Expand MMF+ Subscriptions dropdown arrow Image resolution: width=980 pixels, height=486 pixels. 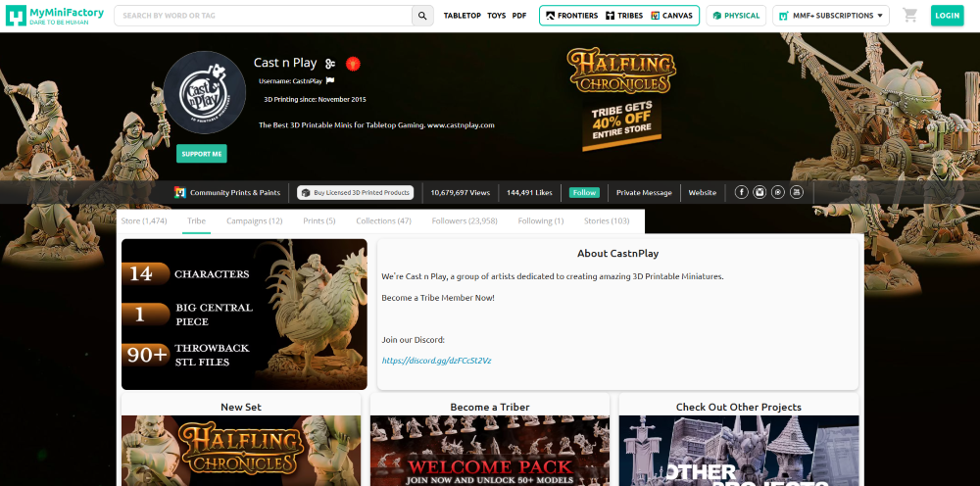coord(880,16)
